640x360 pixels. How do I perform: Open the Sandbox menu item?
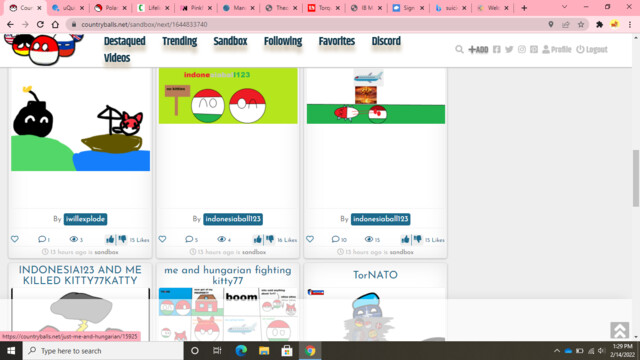230,41
